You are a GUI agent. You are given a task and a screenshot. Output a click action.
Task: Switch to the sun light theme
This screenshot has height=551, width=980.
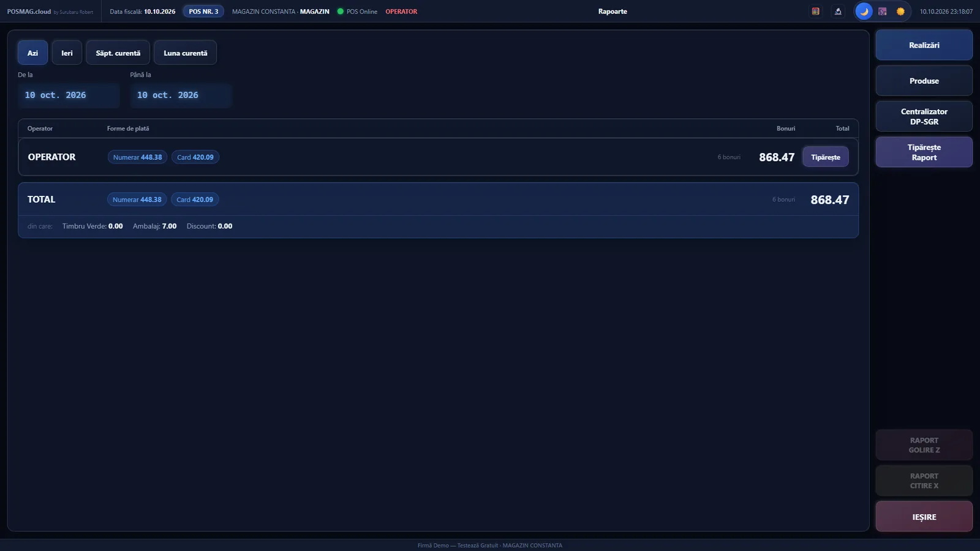(900, 12)
